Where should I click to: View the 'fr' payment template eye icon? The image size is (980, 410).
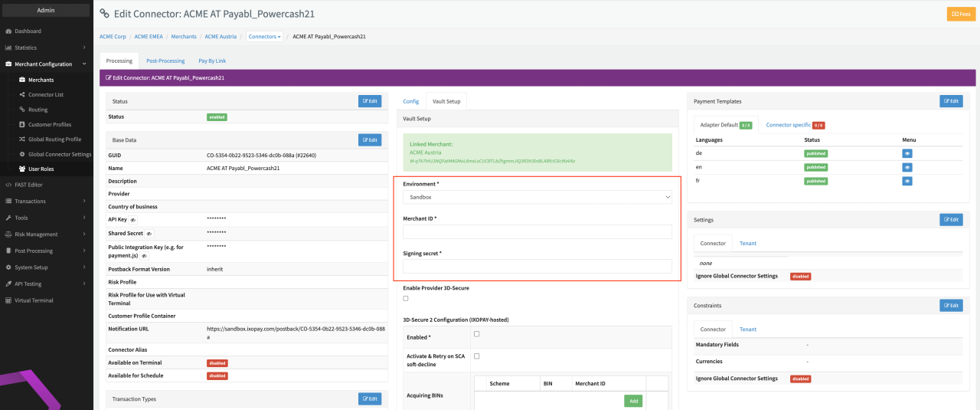[x=907, y=181]
